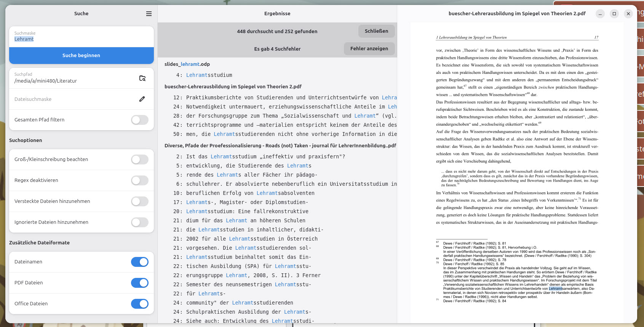This screenshot has width=644, height=327.
Task: Disable Office Dateien switch
Action: (x=139, y=304)
